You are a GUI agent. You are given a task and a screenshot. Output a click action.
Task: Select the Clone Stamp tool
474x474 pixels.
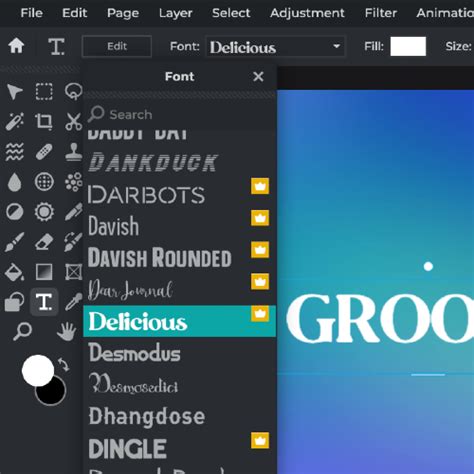[x=73, y=152]
